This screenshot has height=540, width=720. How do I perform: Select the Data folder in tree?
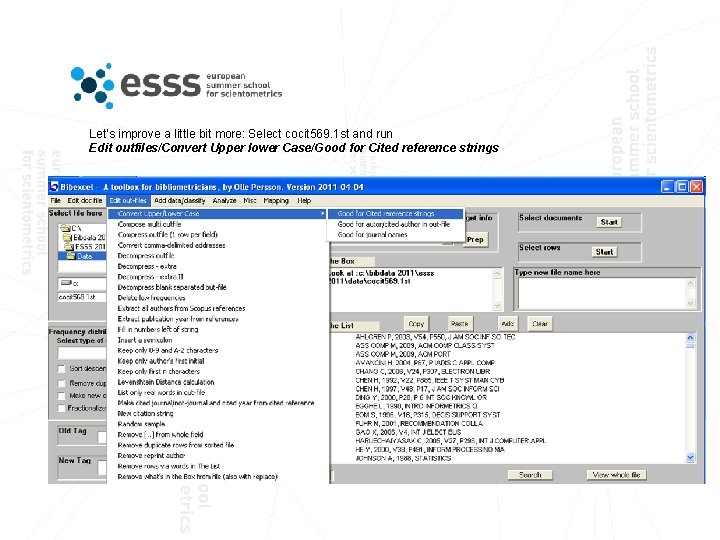click(x=82, y=256)
